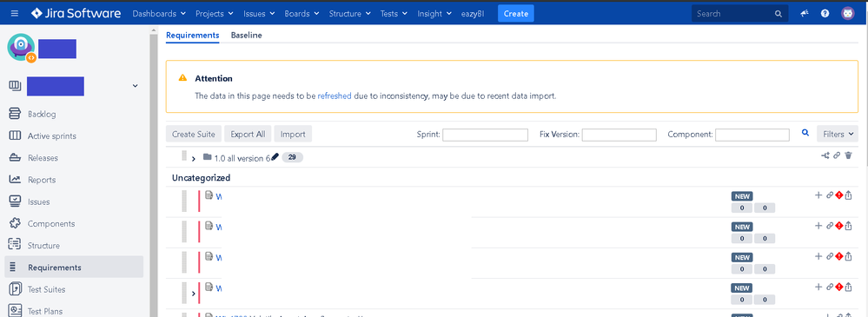
Task: Open the Insight dropdown menu
Action: pyautogui.click(x=434, y=14)
